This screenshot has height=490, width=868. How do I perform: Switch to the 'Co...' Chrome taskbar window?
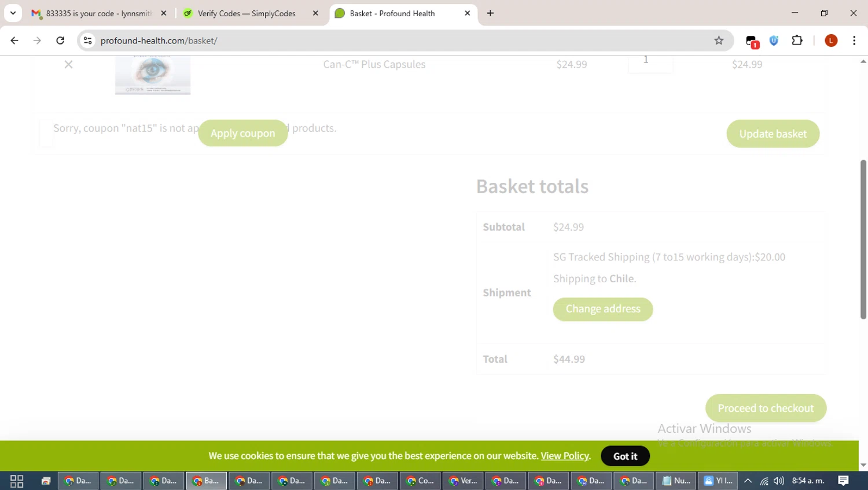tap(420, 481)
